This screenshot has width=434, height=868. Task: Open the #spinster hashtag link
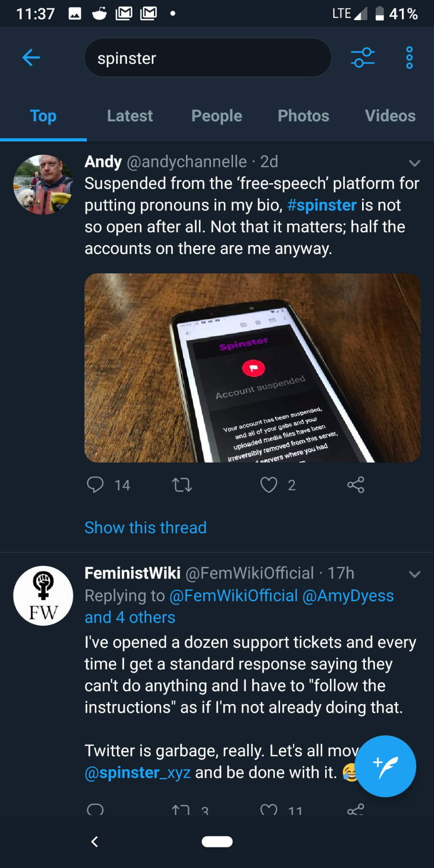click(x=322, y=205)
